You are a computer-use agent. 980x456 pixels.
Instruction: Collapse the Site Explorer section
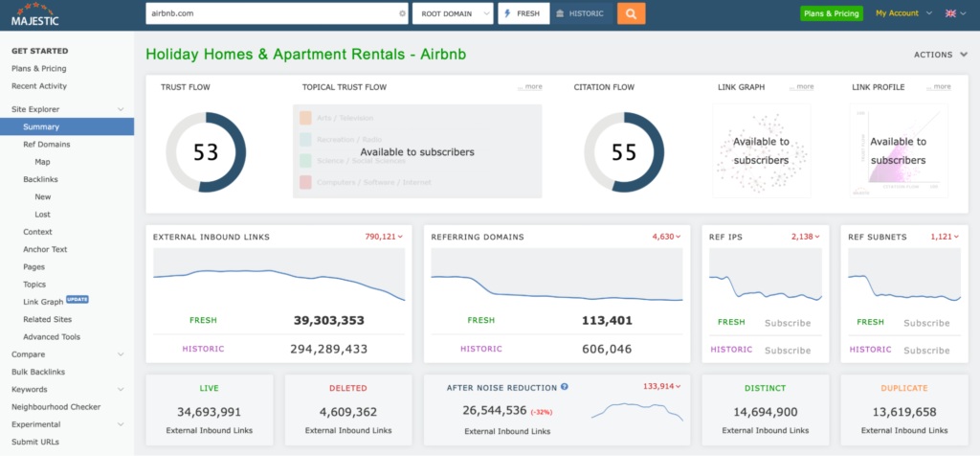pos(121,109)
